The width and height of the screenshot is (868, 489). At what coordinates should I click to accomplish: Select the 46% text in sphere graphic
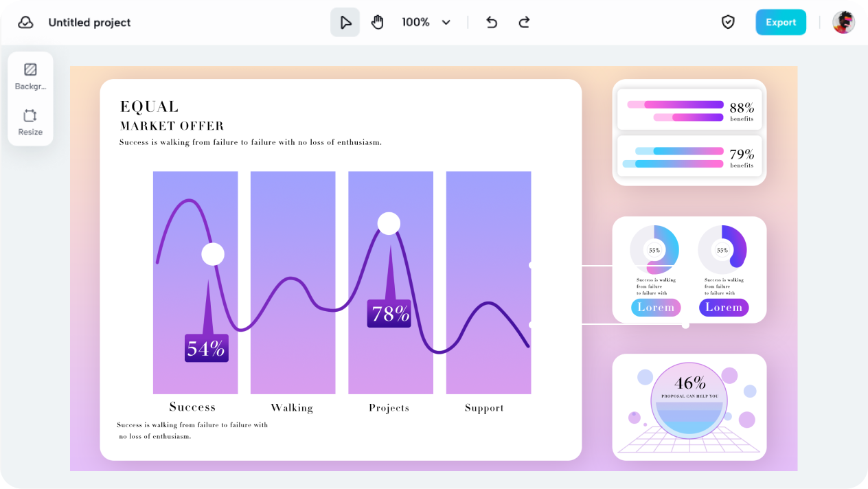[x=690, y=383]
